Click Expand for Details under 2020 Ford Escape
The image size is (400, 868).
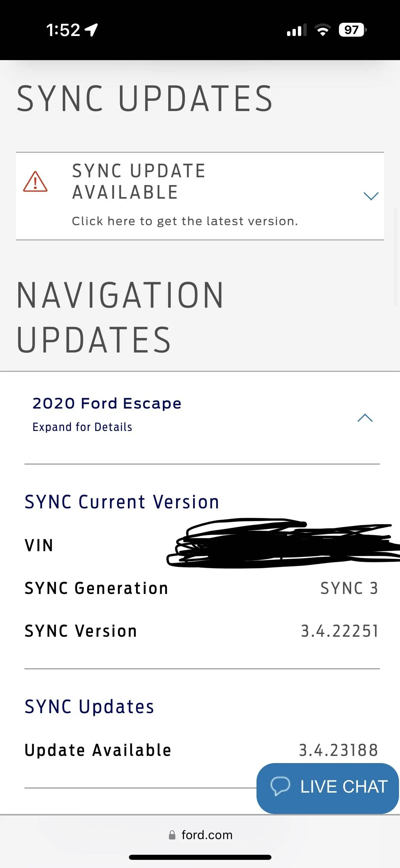point(82,427)
